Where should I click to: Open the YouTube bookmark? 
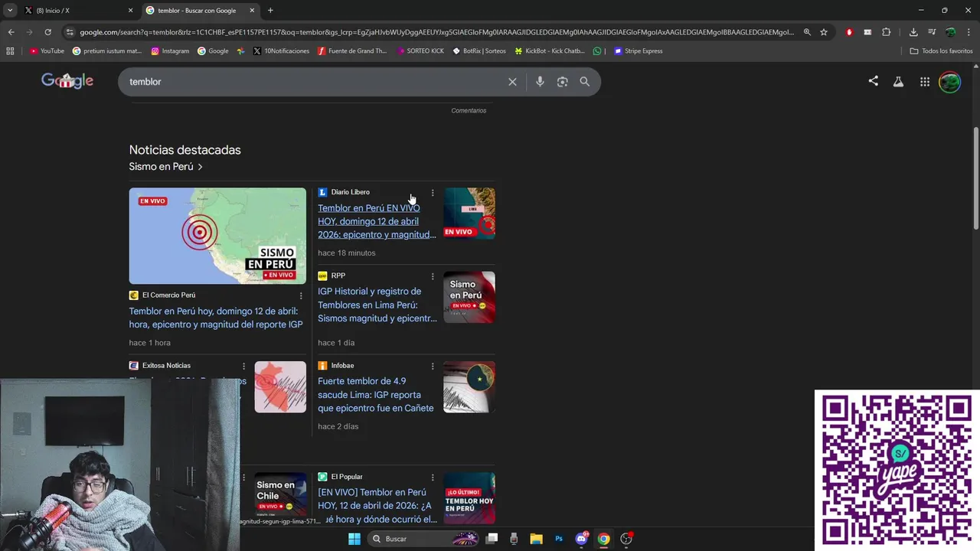click(47, 51)
